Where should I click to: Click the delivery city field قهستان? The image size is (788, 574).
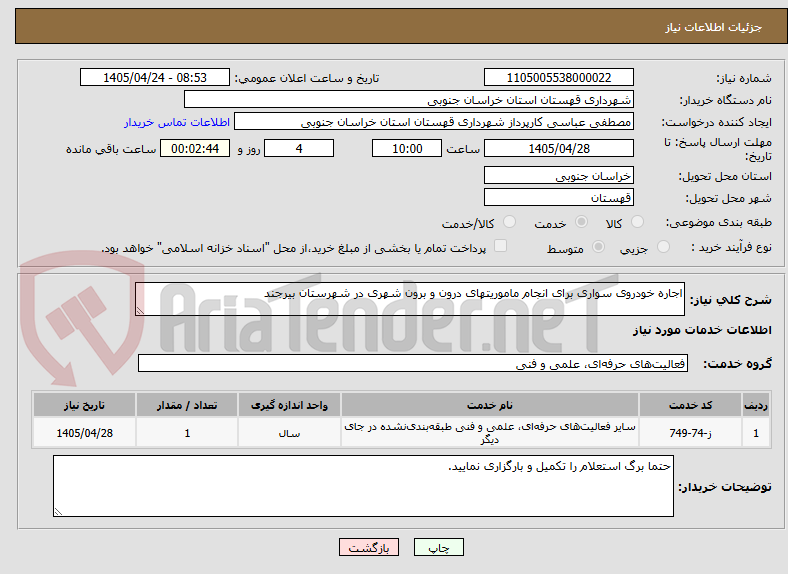click(x=559, y=197)
